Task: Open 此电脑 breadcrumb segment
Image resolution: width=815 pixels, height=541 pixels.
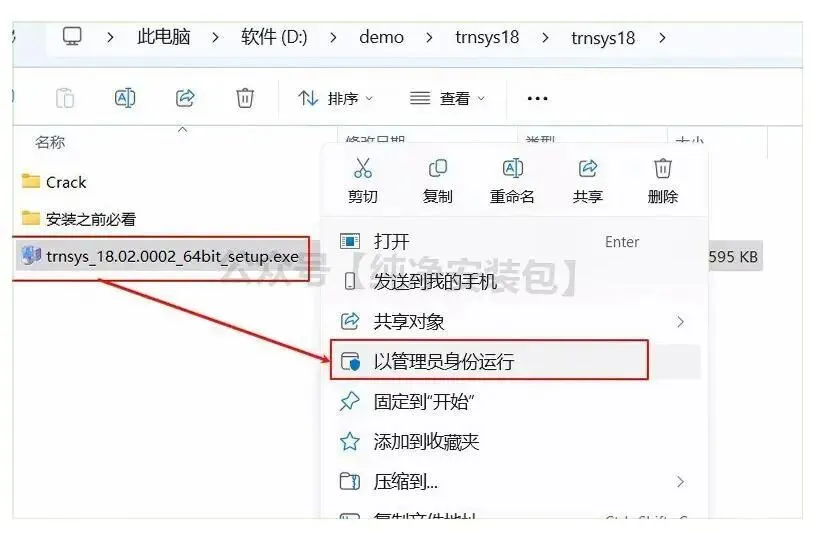Action: (163, 37)
